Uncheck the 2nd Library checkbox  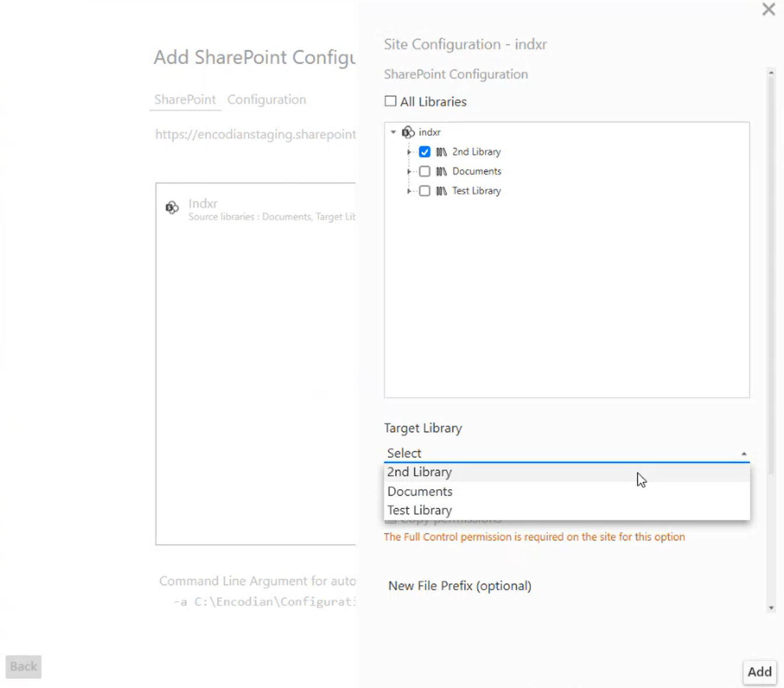425,152
